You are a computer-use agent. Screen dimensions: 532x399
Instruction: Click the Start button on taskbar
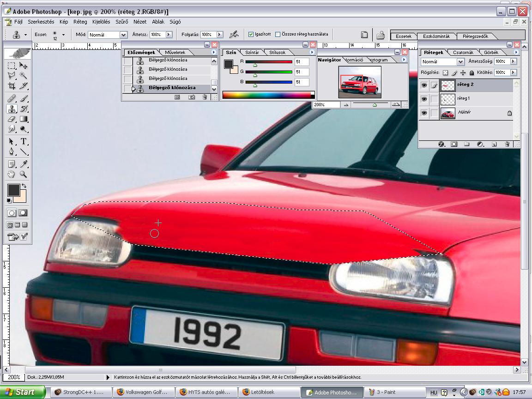coord(22,392)
